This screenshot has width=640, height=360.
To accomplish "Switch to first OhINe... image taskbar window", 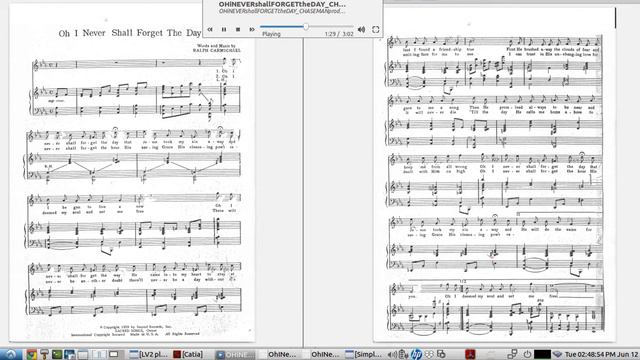I will pyautogui.click(x=278, y=354).
